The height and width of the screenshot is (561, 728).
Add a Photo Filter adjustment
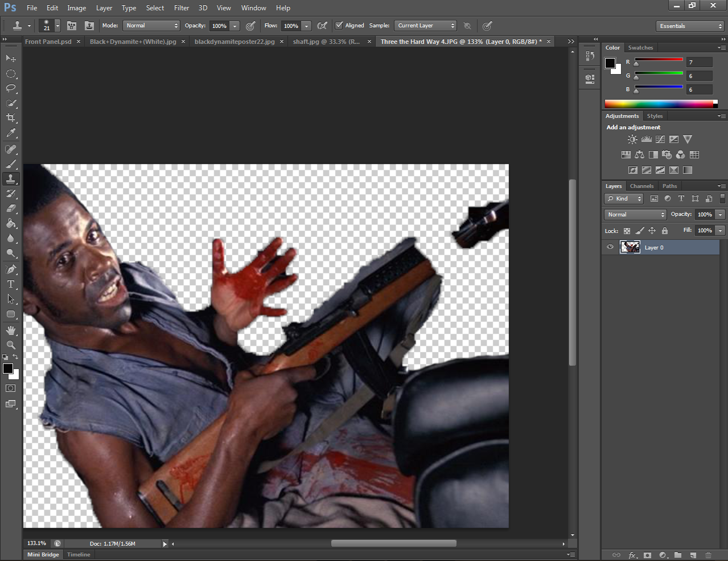tap(667, 154)
